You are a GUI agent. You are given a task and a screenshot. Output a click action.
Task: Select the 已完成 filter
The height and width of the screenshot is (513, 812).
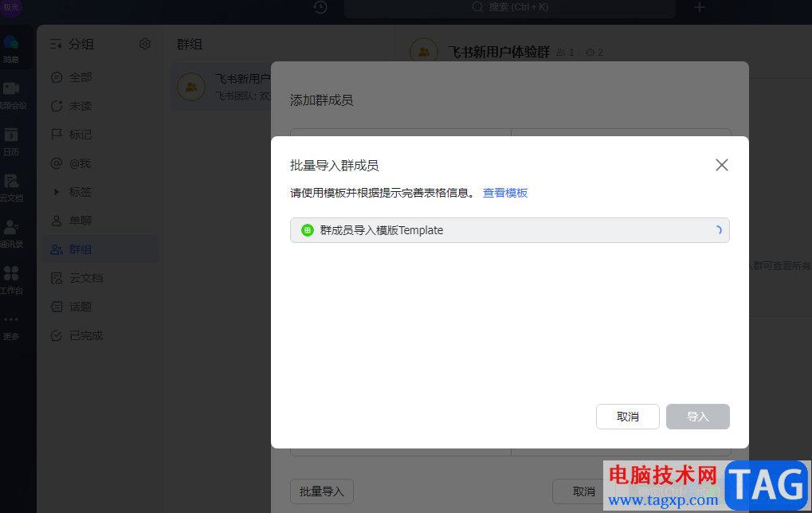[100, 336]
